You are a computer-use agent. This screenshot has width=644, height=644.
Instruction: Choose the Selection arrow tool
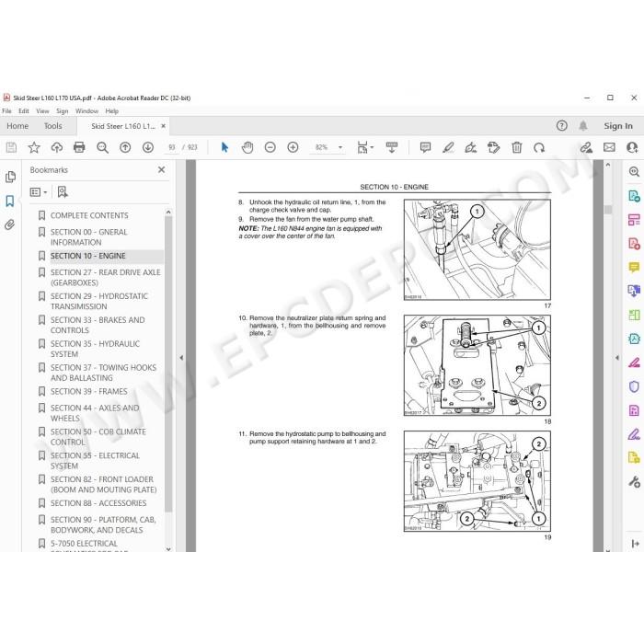pyautogui.click(x=224, y=147)
